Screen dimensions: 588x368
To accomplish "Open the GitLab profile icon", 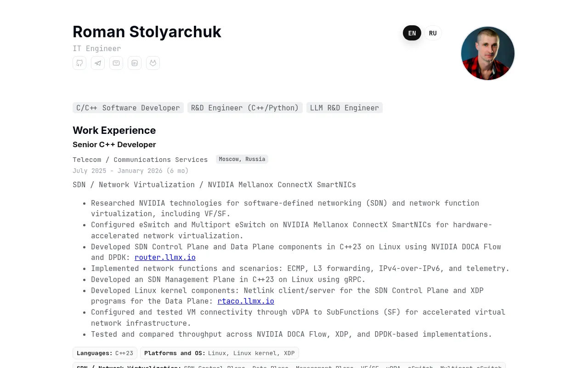I will pyautogui.click(x=153, y=63).
